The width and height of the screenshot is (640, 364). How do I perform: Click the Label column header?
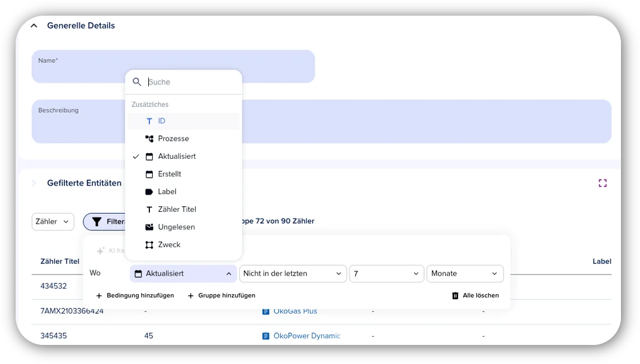click(601, 262)
